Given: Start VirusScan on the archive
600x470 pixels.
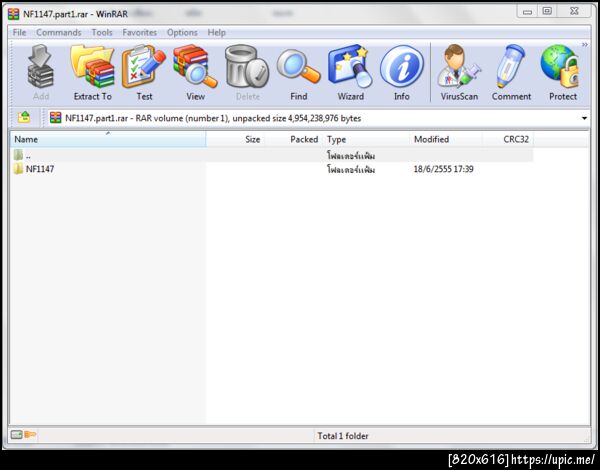Looking at the screenshot, I should click(459, 72).
